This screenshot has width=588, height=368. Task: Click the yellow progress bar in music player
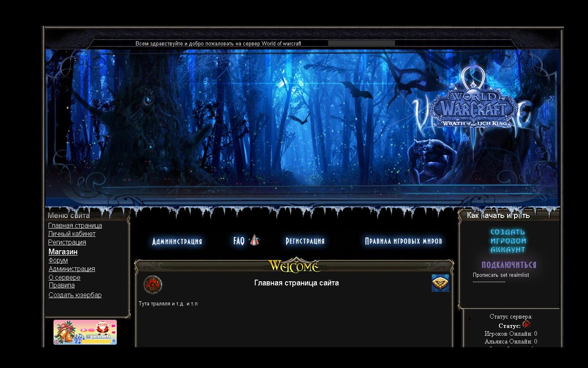[x=96, y=341]
